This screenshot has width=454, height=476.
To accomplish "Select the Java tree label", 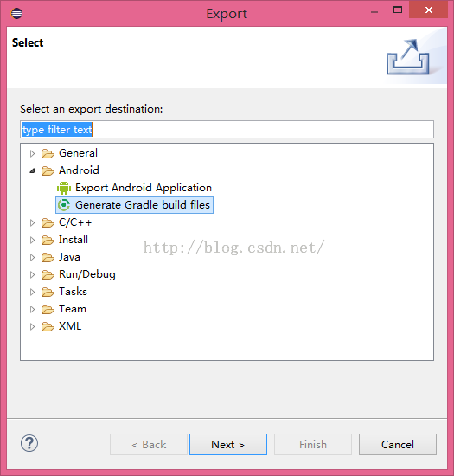I will tap(69, 257).
